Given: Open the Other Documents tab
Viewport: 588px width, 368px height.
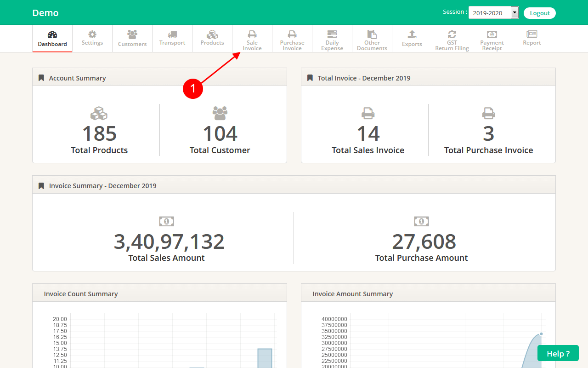Looking at the screenshot, I should 372,39.
